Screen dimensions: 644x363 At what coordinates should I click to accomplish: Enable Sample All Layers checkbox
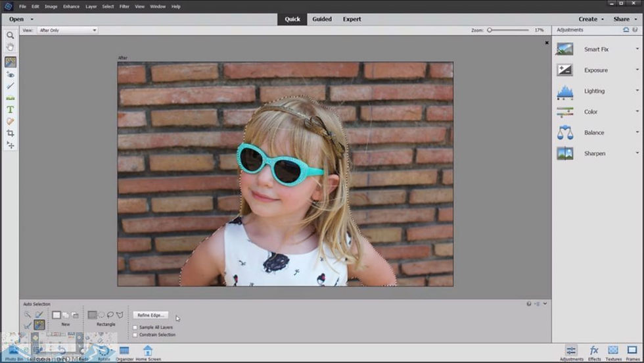click(x=135, y=327)
